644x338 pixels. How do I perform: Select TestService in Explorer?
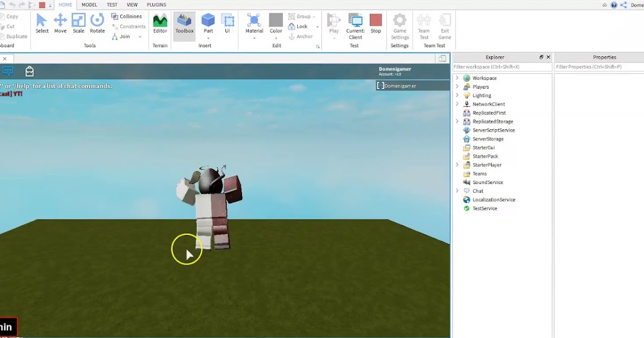click(x=485, y=208)
